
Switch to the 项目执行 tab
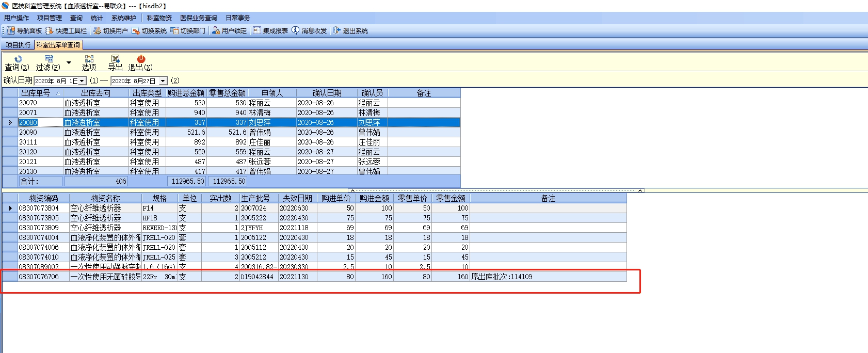pyautogui.click(x=18, y=45)
